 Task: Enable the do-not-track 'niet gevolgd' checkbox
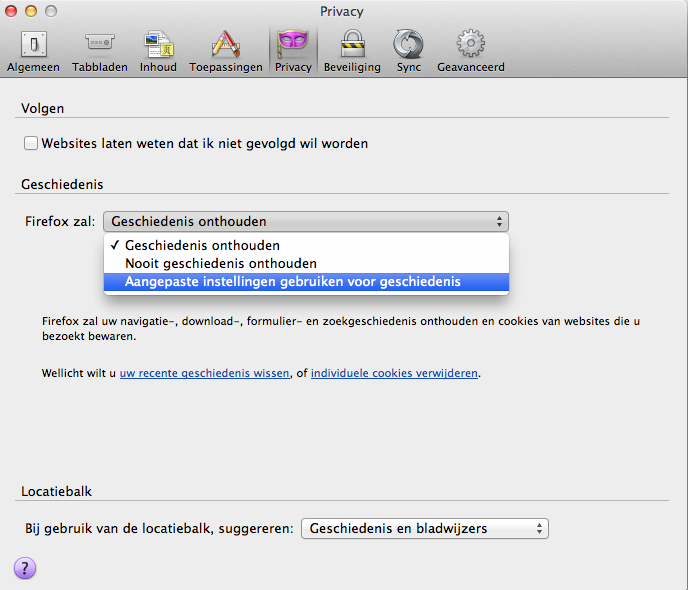point(32,144)
